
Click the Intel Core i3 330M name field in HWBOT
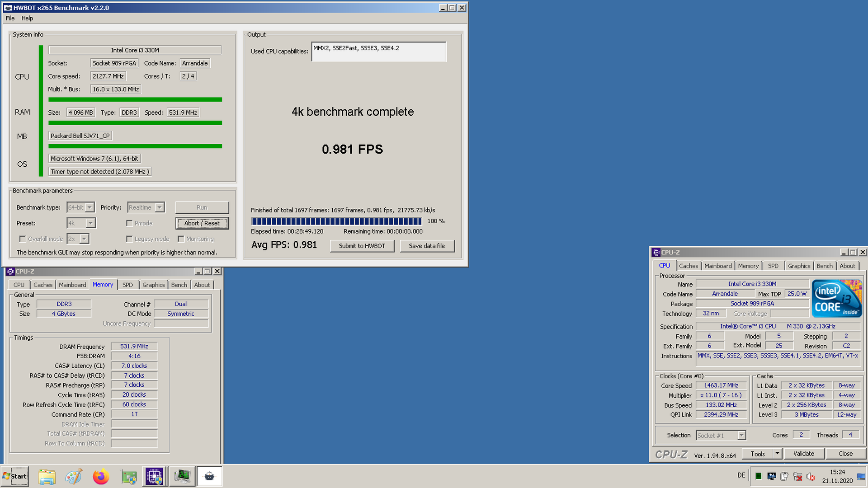(x=135, y=50)
